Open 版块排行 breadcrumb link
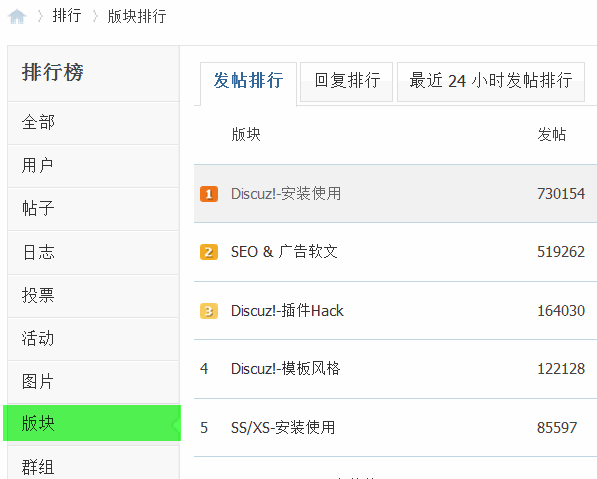This screenshot has height=479, width=597. pyautogui.click(x=137, y=16)
